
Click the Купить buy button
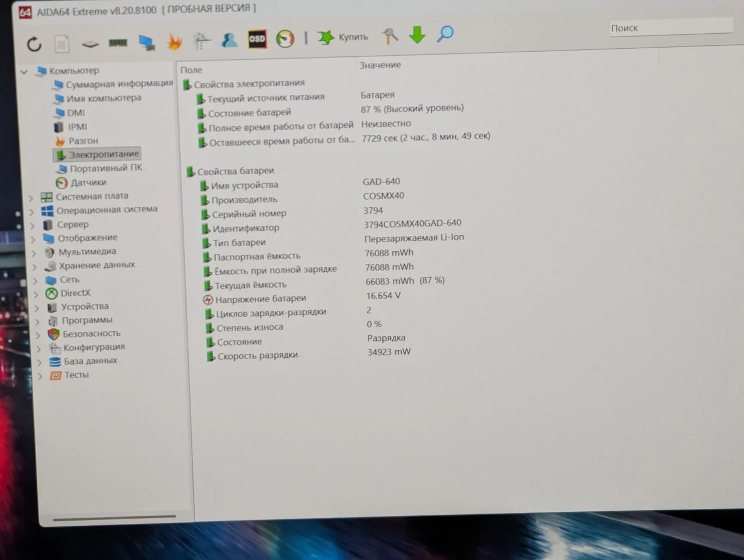pos(344,37)
